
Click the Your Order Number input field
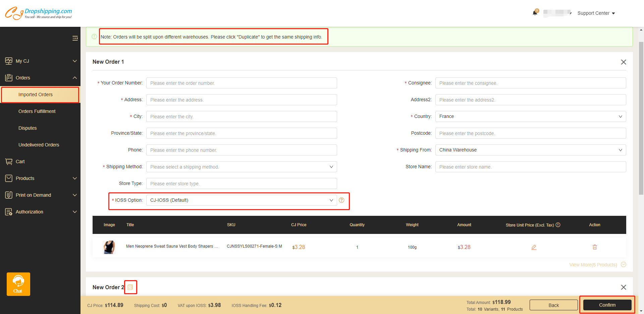click(241, 83)
